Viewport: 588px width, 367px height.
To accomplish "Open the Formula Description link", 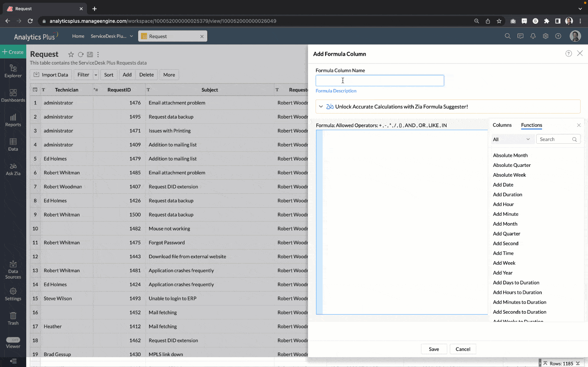I will coord(336,91).
